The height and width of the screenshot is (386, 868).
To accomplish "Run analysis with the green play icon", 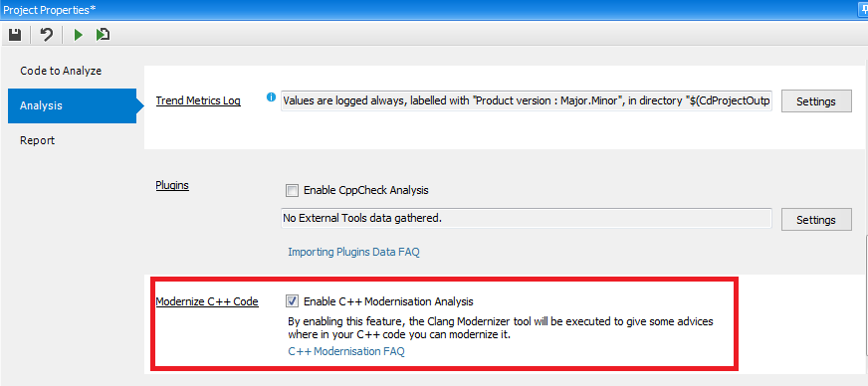I will point(78,35).
